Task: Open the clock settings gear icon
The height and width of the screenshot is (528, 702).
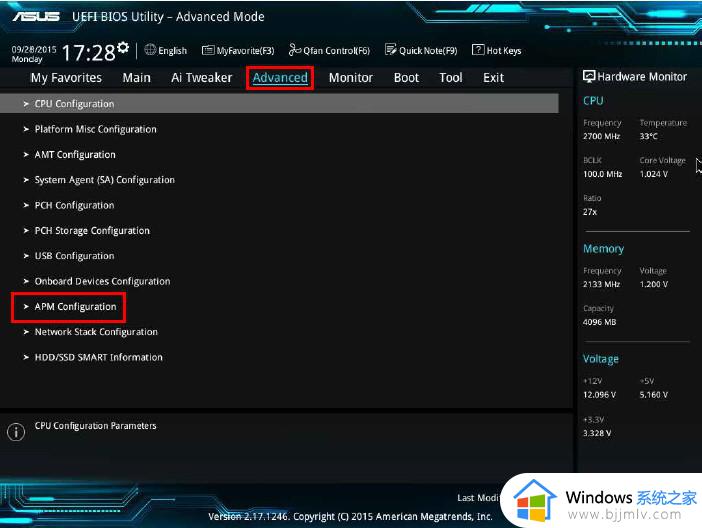Action: pos(123,47)
